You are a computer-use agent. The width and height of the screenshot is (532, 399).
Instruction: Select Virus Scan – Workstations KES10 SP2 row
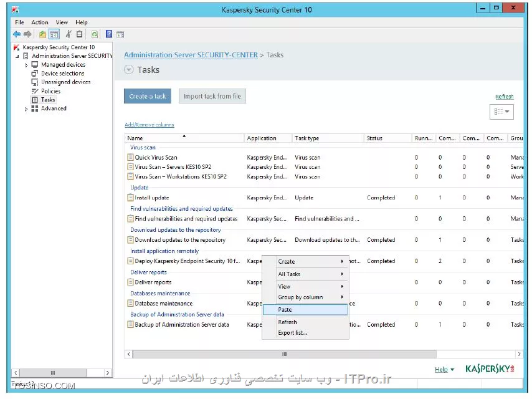(325, 176)
